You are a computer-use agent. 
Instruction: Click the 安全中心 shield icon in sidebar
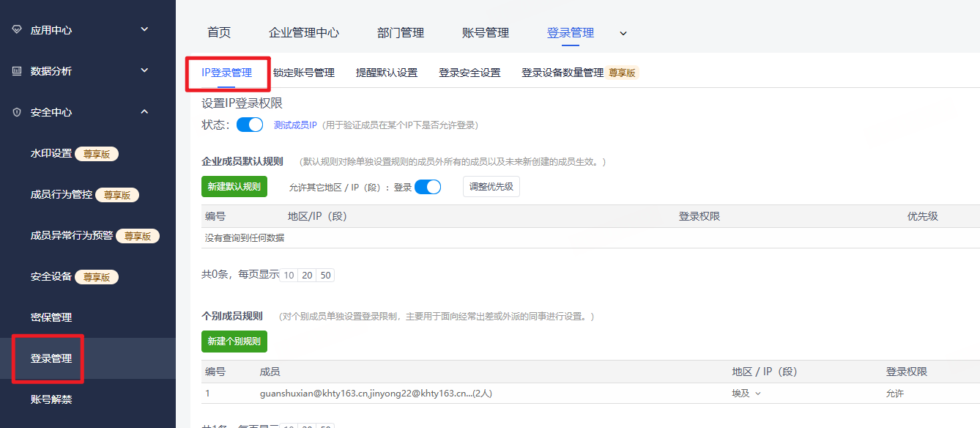(18, 112)
